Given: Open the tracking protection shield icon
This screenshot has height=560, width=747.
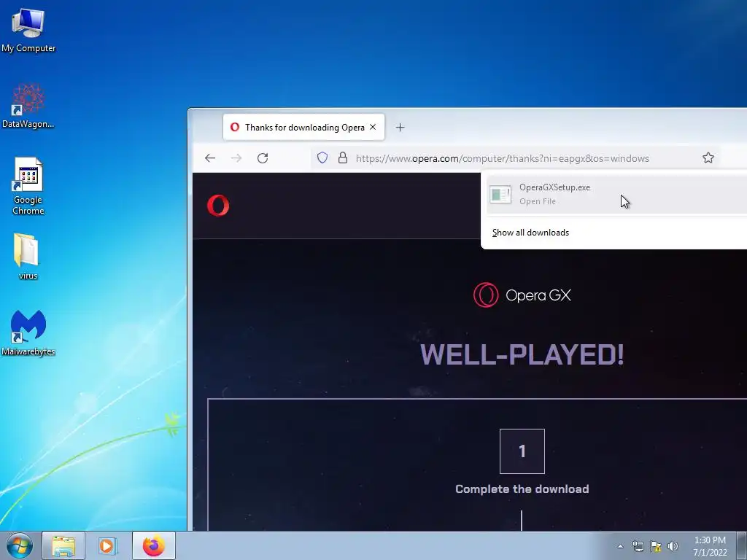Looking at the screenshot, I should pos(322,157).
